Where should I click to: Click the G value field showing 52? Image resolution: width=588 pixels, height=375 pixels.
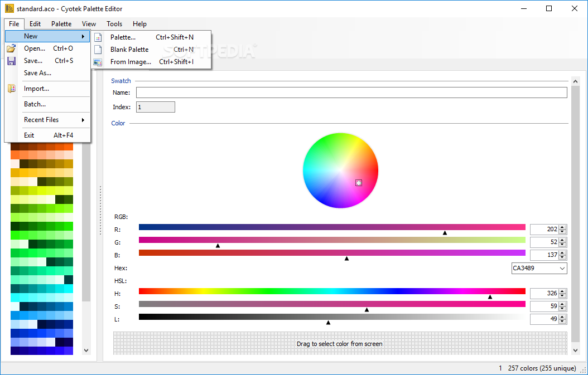tap(544, 242)
